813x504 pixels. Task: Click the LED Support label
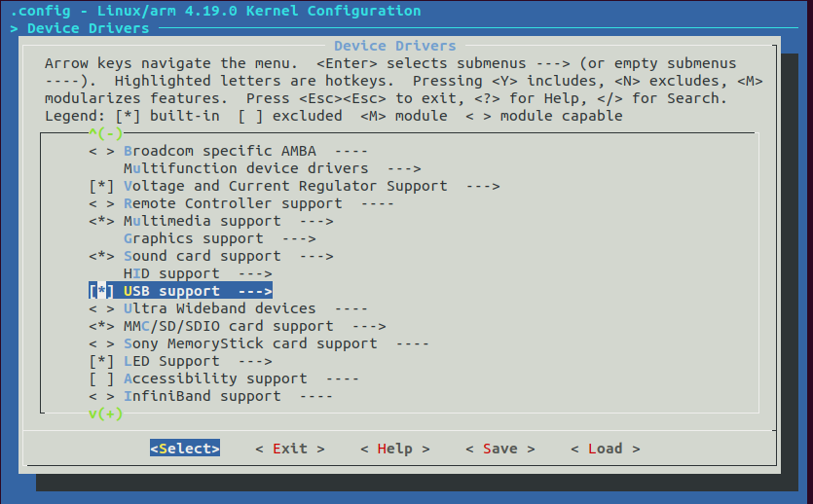coord(171,362)
